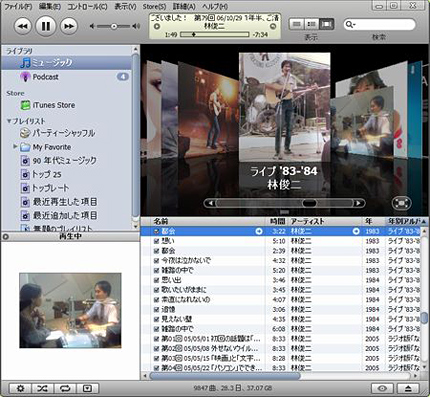Toggle the artwork panel source button beside 再生中
Screen dimensions: 430x397
[5, 237]
